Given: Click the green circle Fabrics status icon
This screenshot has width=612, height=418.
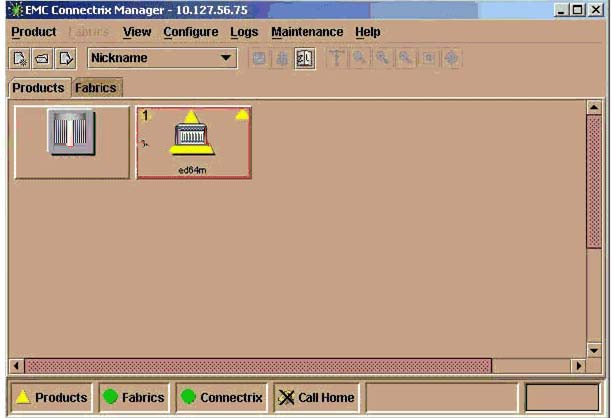Looking at the screenshot, I should click(110, 397).
